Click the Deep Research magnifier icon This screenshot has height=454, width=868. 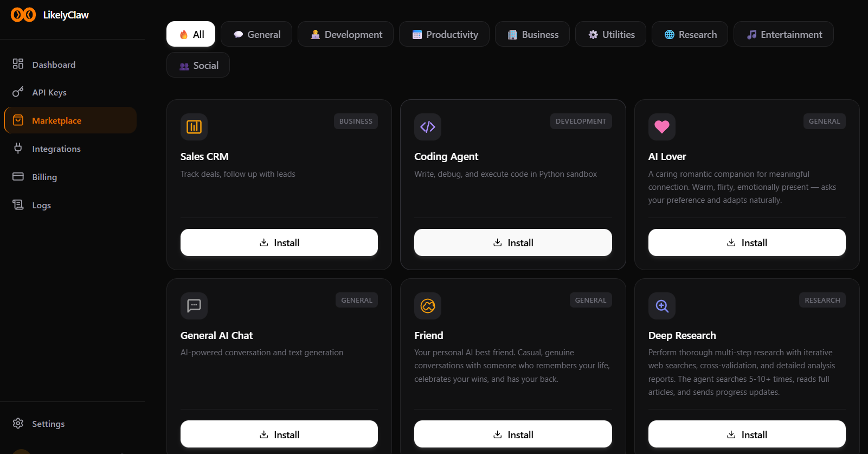coord(661,306)
